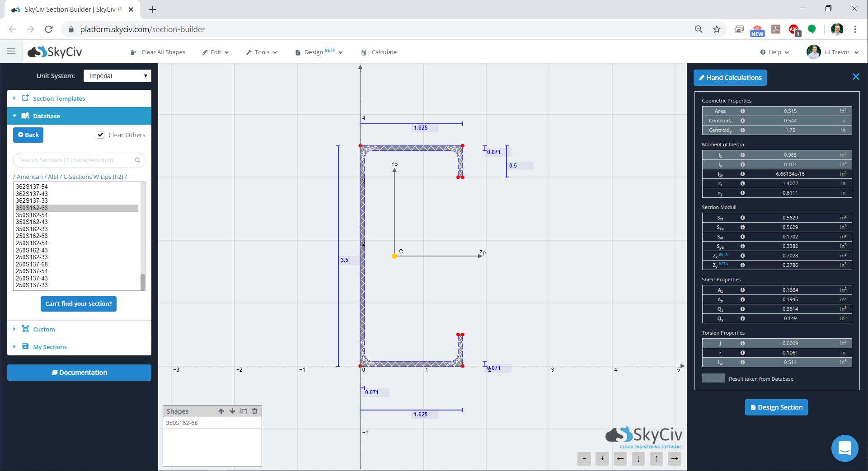This screenshot has height=471, width=868.
Task: Select 350S162-68 in the Shapes list
Action: click(212, 423)
